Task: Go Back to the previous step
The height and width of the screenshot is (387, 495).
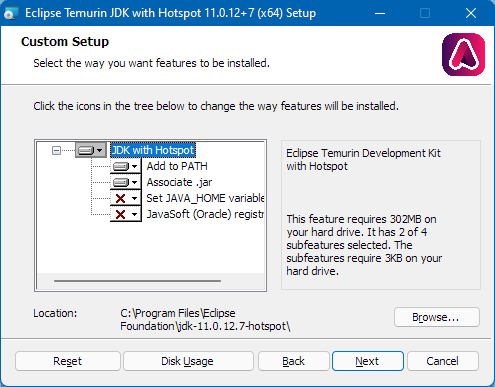Action: pyautogui.click(x=294, y=361)
